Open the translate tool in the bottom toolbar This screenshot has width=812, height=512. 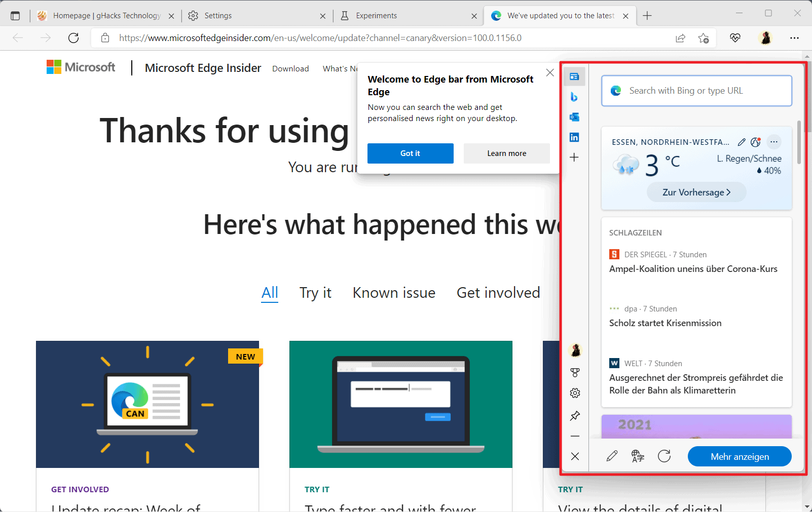tap(637, 456)
